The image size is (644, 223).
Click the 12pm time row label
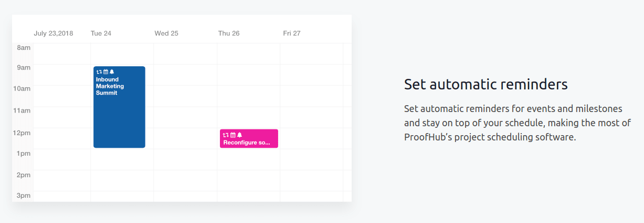coord(22,133)
